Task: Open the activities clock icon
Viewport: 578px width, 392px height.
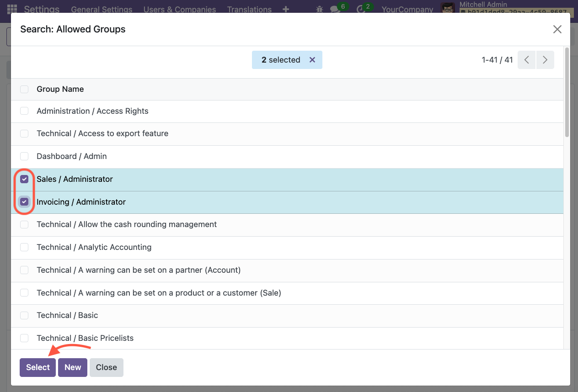Action: click(x=361, y=9)
